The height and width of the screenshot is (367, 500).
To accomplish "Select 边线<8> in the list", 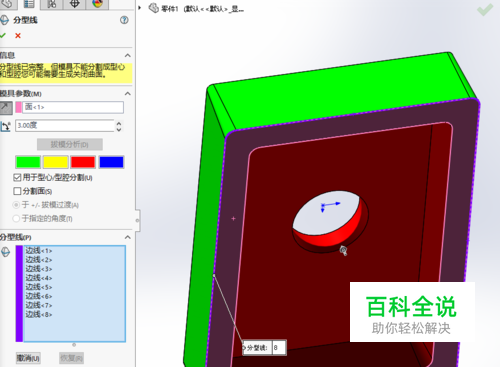I will click(x=39, y=314).
